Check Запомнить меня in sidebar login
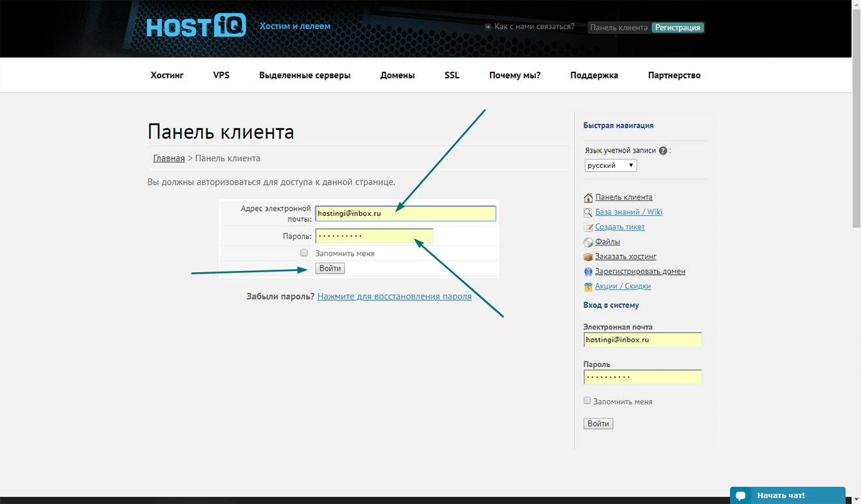The height and width of the screenshot is (504, 861). pos(587,401)
